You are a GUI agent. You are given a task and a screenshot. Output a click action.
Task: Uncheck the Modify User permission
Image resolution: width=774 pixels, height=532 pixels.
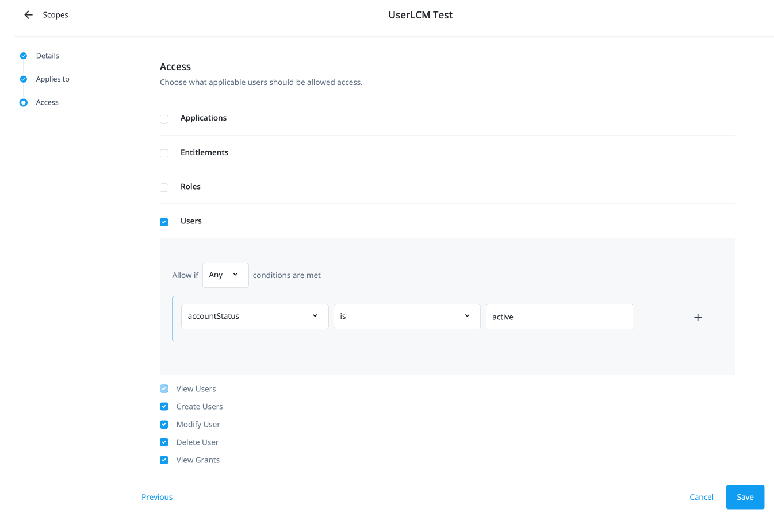(x=164, y=424)
